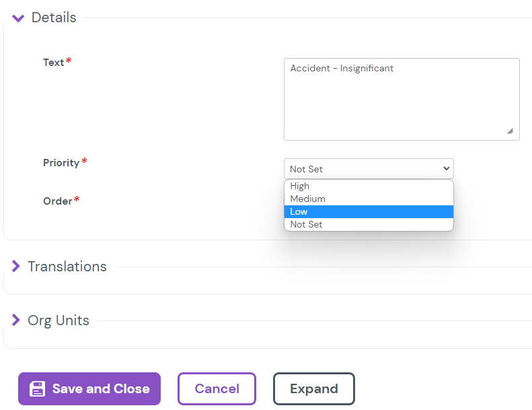Screen dimensions: 532x410
Task: Click the Text field label
Action: click(x=54, y=63)
